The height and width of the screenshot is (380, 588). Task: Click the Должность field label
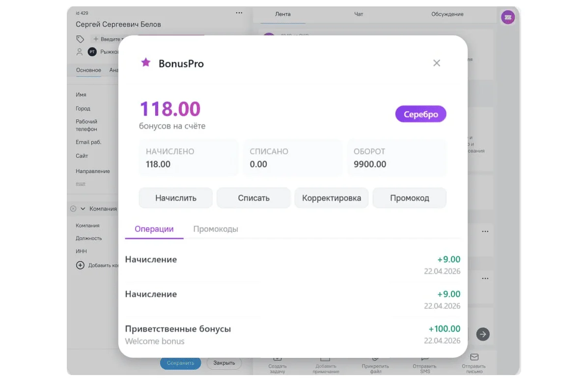point(88,238)
